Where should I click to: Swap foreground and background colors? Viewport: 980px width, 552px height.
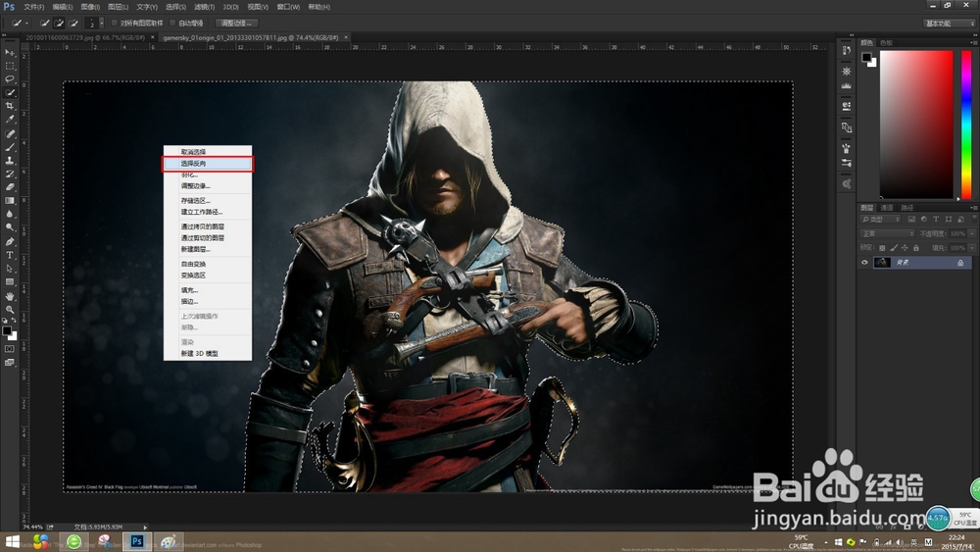[x=15, y=320]
